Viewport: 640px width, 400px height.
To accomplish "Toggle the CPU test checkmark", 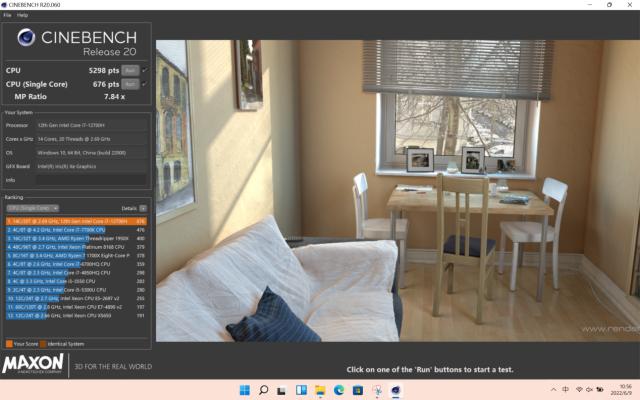I will tap(144, 71).
